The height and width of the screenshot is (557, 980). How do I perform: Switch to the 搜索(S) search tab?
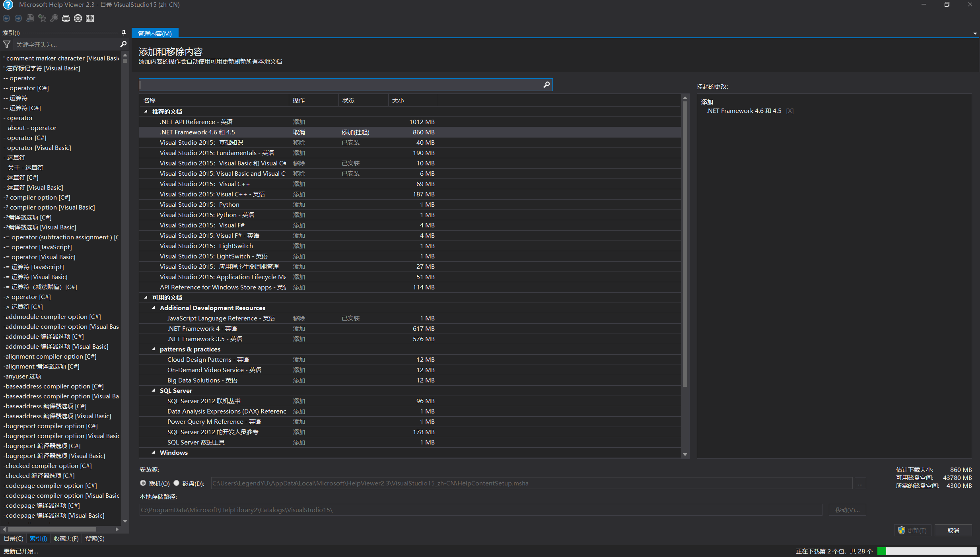tap(95, 539)
